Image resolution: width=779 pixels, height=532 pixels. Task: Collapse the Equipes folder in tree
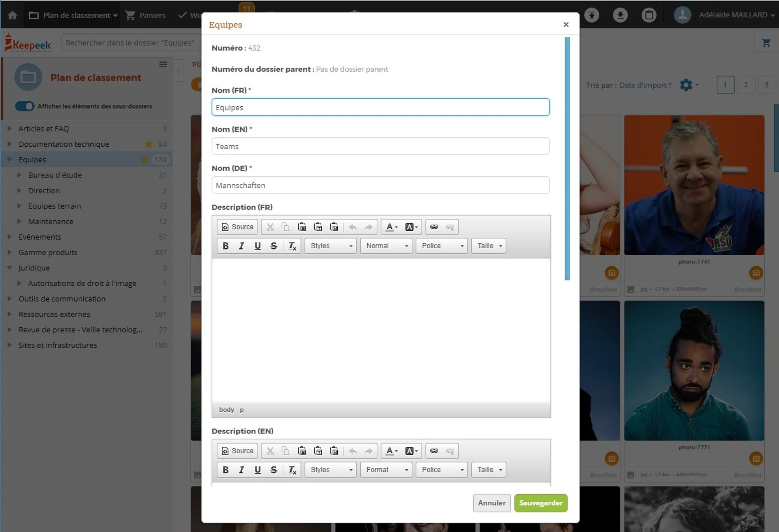tap(9, 160)
